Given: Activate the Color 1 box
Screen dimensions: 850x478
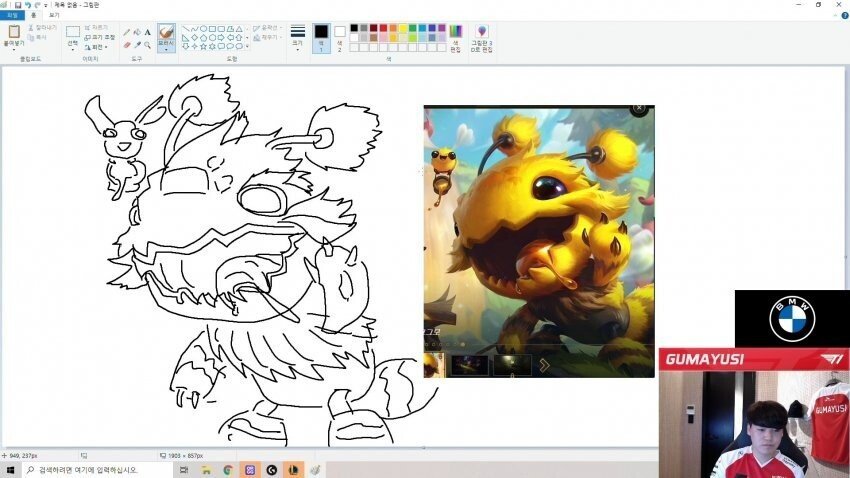Looking at the screenshot, I should click(320, 37).
